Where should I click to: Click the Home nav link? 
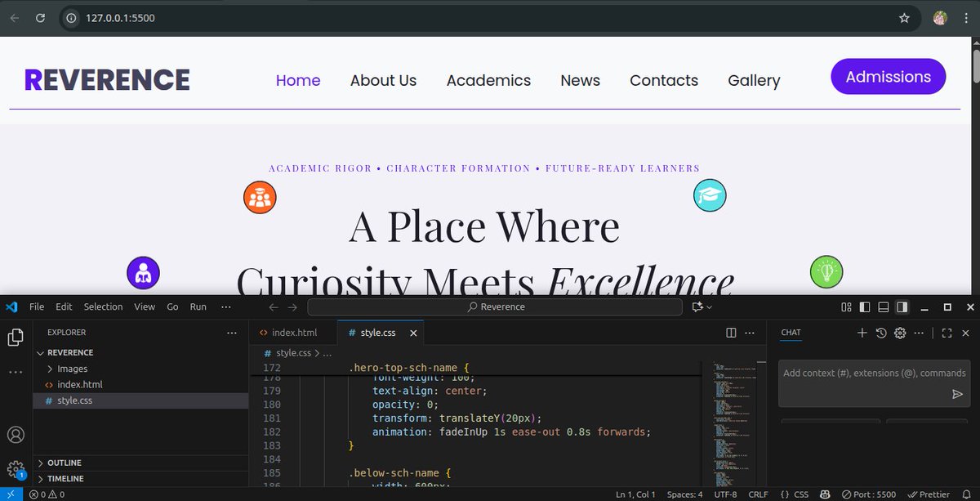298,80
